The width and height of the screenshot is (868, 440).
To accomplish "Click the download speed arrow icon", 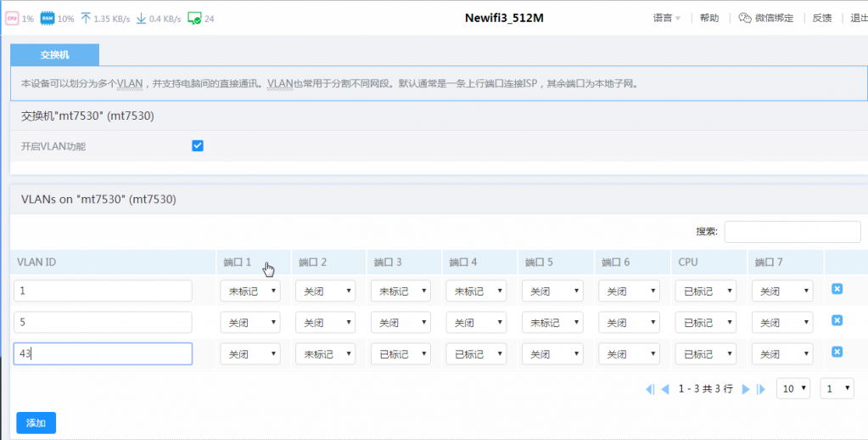I will pyautogui.click(x=141, y=19).
